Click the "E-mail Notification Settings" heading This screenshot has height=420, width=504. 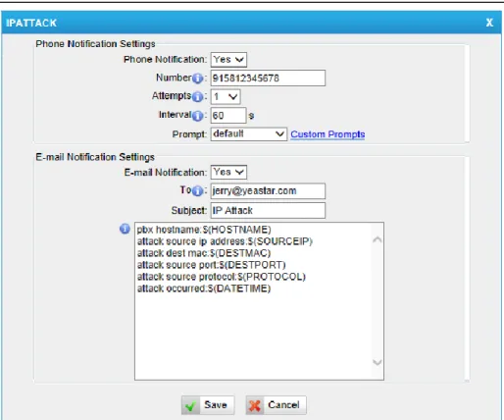coord(95,157)
